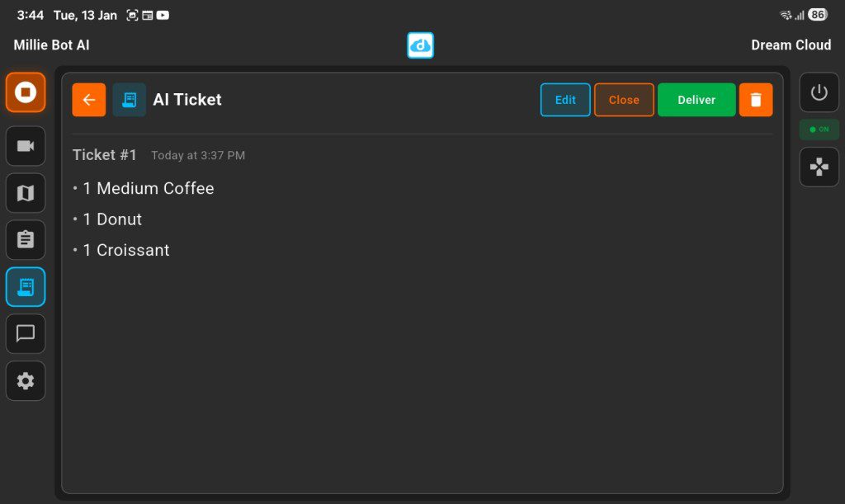Click the orange back arrow button

(89, 100)
